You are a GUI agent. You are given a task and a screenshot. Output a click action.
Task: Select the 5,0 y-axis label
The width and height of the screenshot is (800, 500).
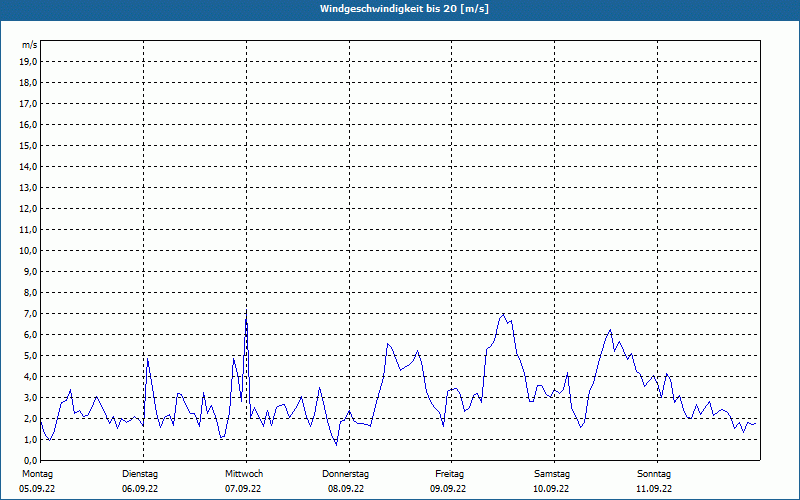click(30, 356)
